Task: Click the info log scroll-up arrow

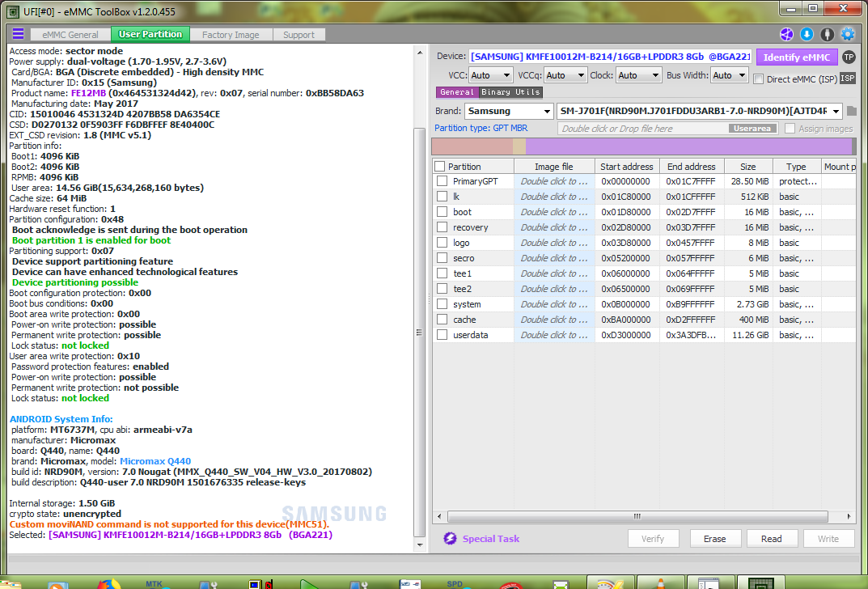Action: (420, 53)
